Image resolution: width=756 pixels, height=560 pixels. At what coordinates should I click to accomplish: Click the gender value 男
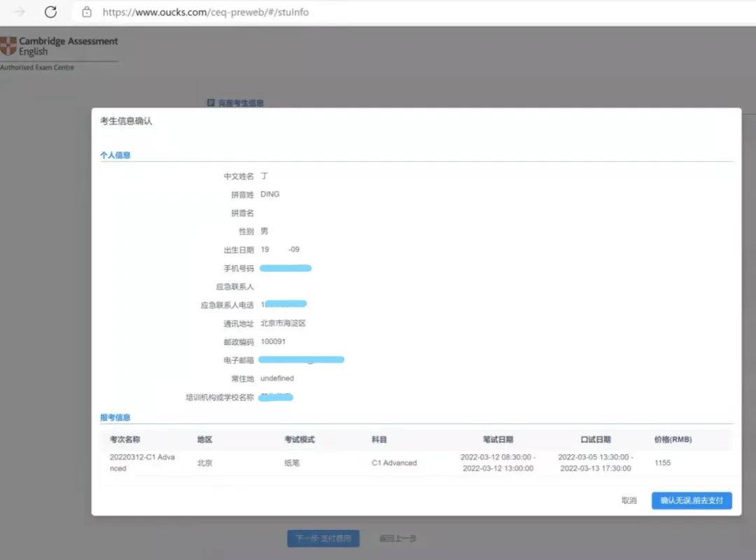pos(264,231)
